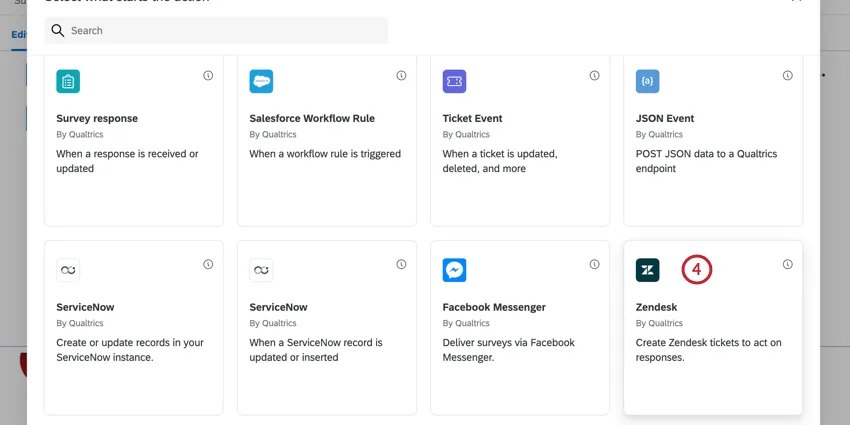Show info for Salesforce Workflow Rule
This screenshot has width=850, height=425.
[x=401, y=76]
